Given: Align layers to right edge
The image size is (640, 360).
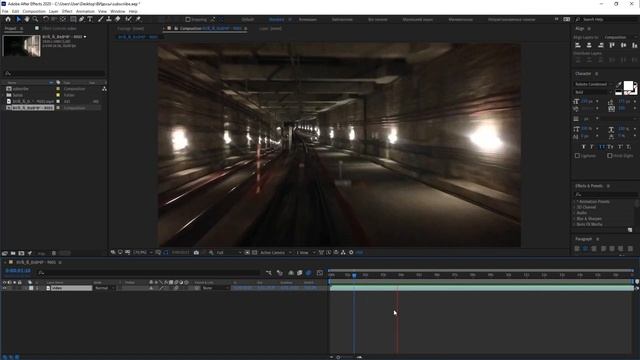Looking at the screenshot, I should click(x=600, y=45).
